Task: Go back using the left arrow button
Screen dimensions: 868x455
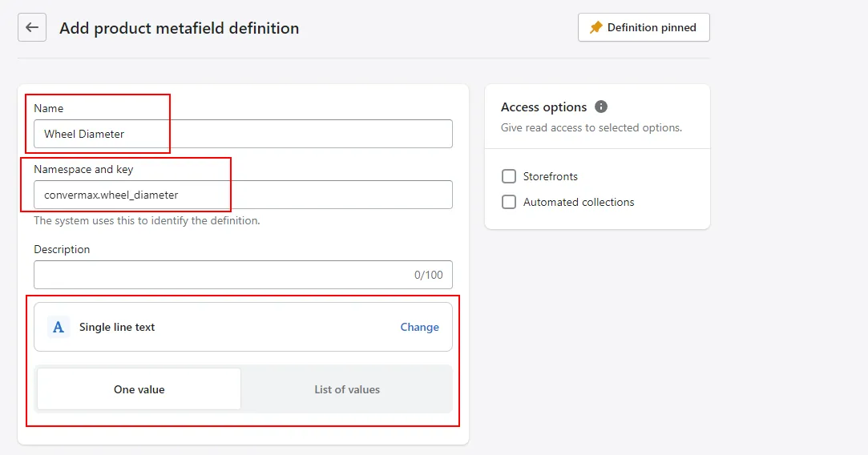Action: click(32, 28)
